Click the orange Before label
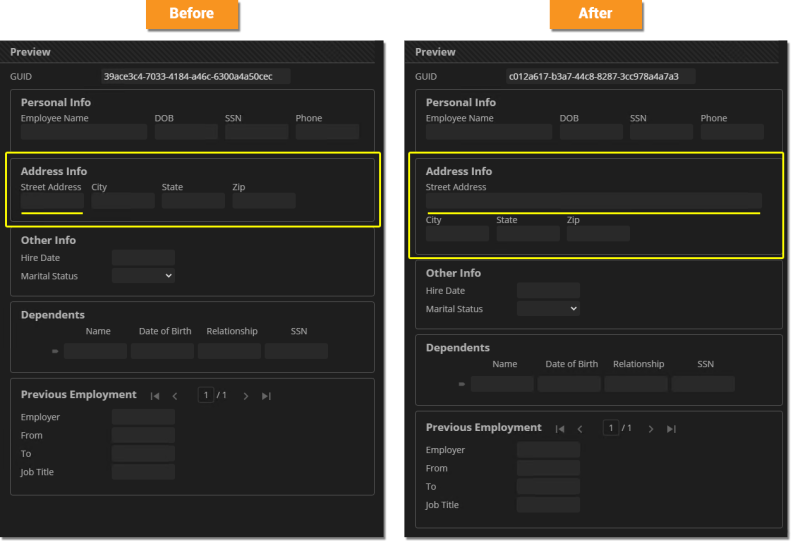Image resolution: width=800 pixels, height=546 pixels. click(192, 14)
